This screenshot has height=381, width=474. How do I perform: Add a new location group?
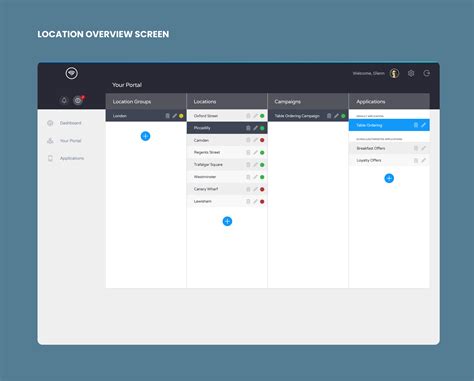pyautogui.click(x=145, y=136)
